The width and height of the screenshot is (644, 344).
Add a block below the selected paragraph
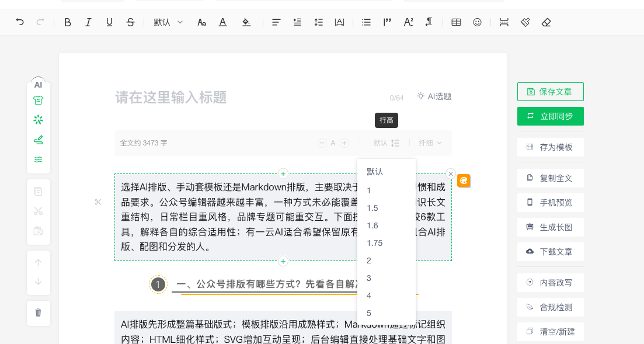click(x=283, y=261)
